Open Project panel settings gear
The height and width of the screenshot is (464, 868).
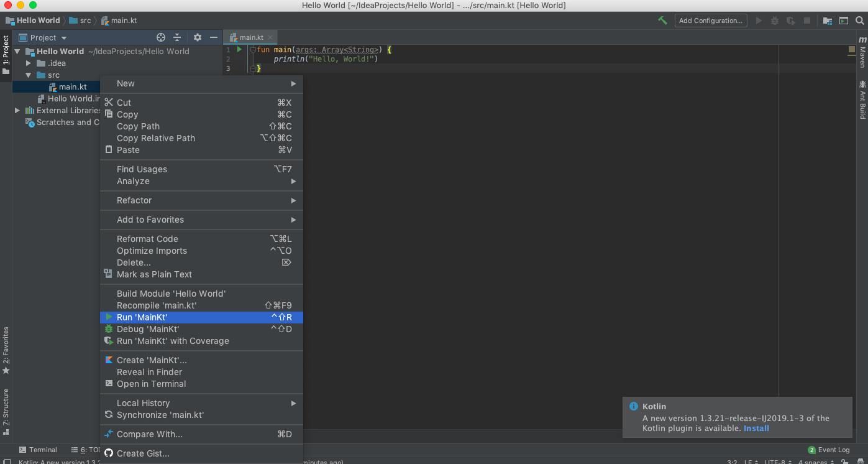click(198, 37)
